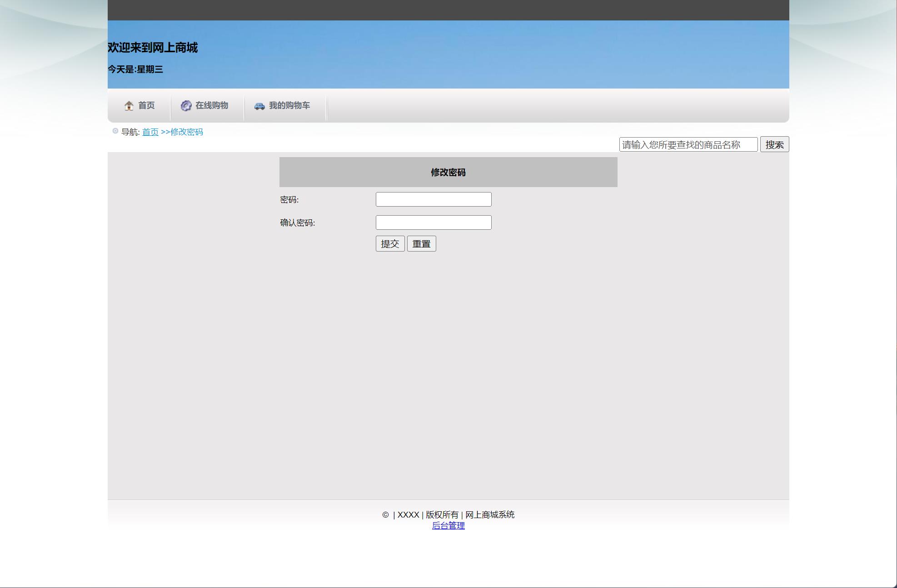Click the navigation bullet icon before 导航
897x588 pixels.
tap(115, 130)
